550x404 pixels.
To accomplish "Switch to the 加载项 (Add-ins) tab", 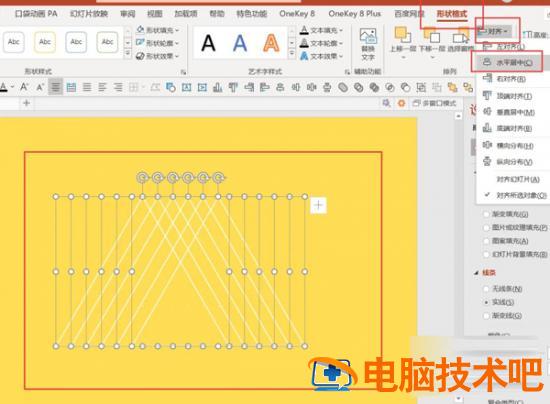I will coord(186,14).
